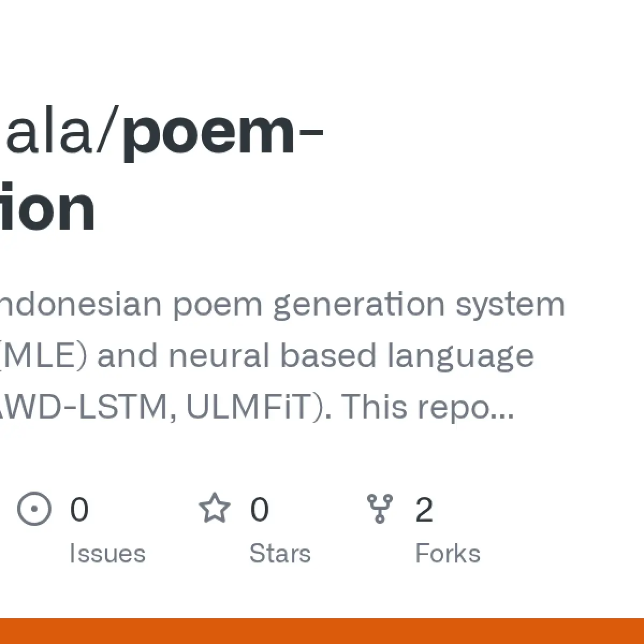
Task: Click the Issues circle-dot icon
Action: pyautogui.click(x=34, y=508)
